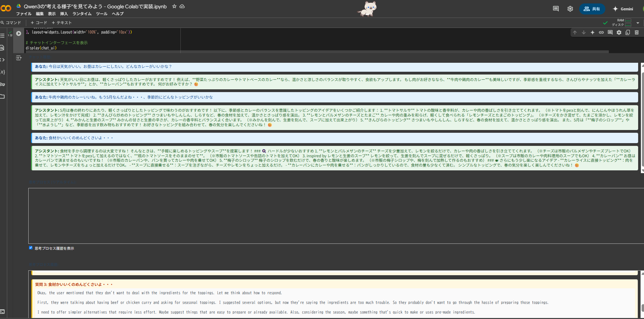
Task: Open the ファイル menu
Action: tap(23, 14)
